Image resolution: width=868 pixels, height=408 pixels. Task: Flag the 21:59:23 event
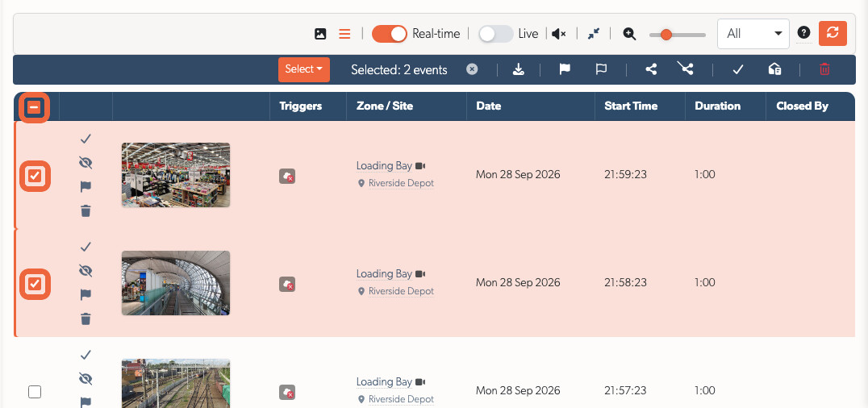coord(86,186)
